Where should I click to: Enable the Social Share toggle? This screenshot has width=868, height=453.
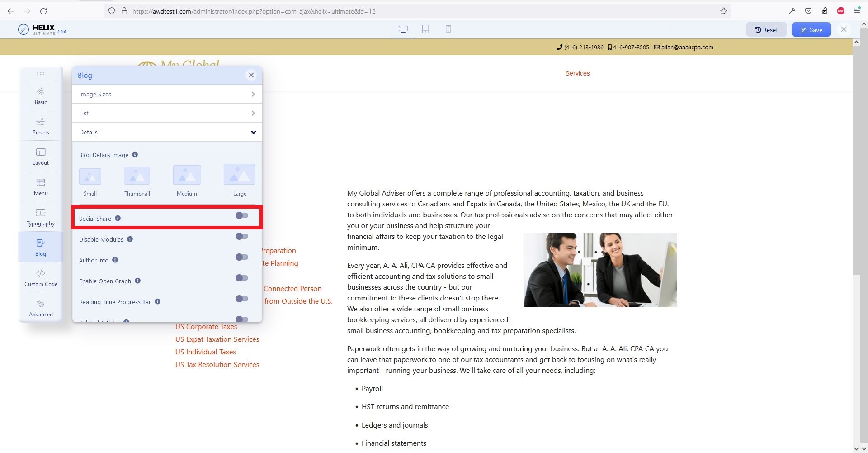[242, 216]
